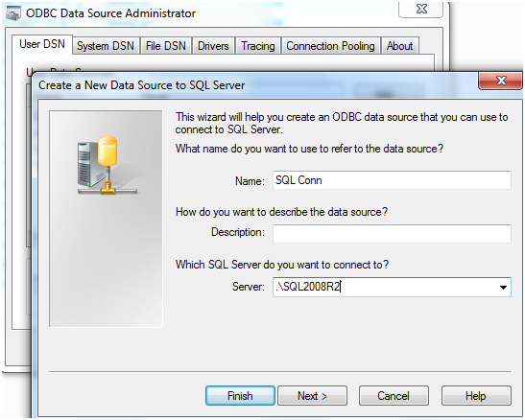The image size is (525, 420).
Task: Close the ODBC Data Source Administrator window
Action: 421,9
